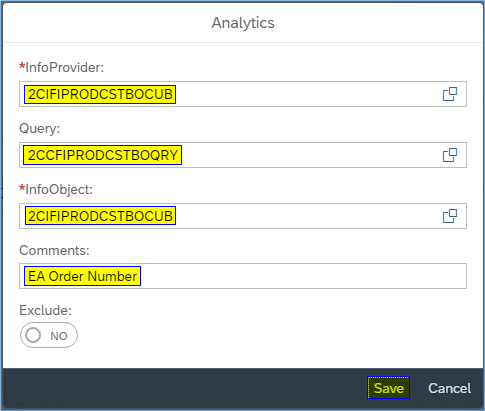
Task: Click the Analytics dialog title
Action: click(243, 23)
